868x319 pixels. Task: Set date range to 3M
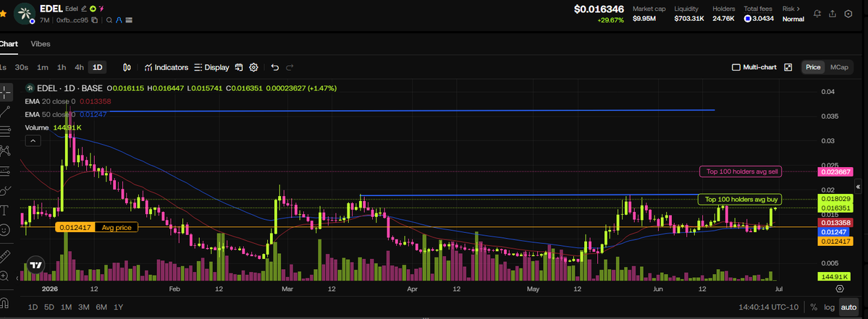click(x=83, y=307)
